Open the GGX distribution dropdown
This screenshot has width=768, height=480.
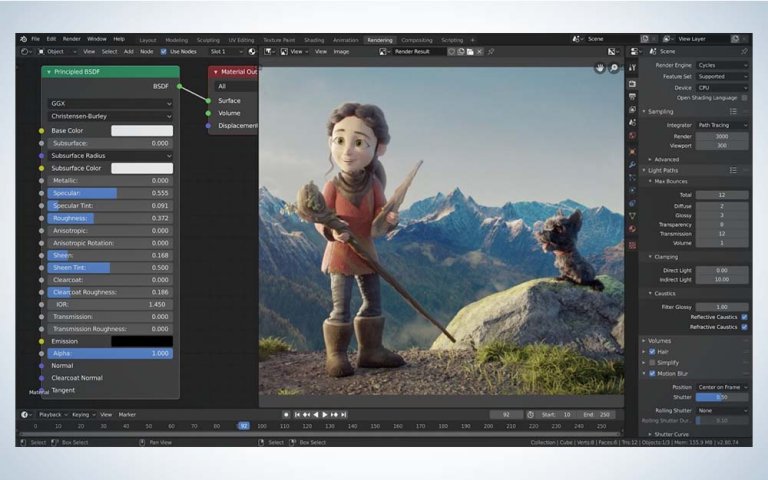[x=110, y=103]
